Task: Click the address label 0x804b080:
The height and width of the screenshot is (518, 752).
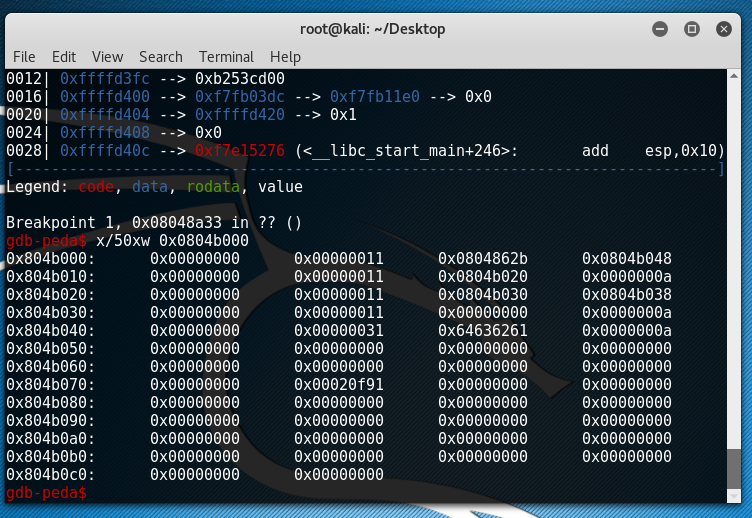Action: tap(51, 403)
